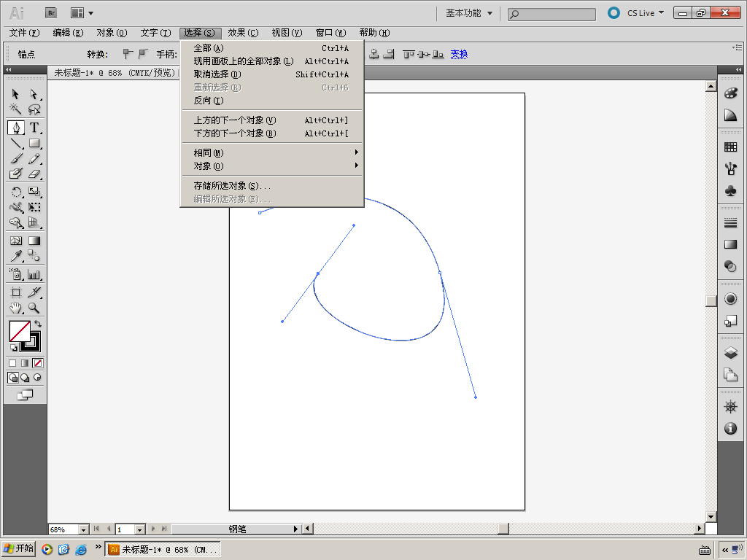Open the Color palette panel icon
Viewport: 747px width, 560px height.
click(730, 93)
